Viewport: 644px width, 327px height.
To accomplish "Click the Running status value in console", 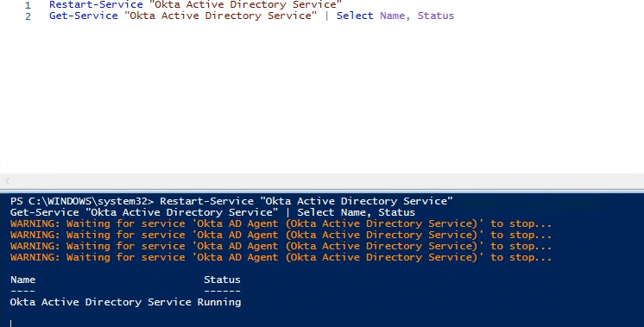I will (219, 302).
